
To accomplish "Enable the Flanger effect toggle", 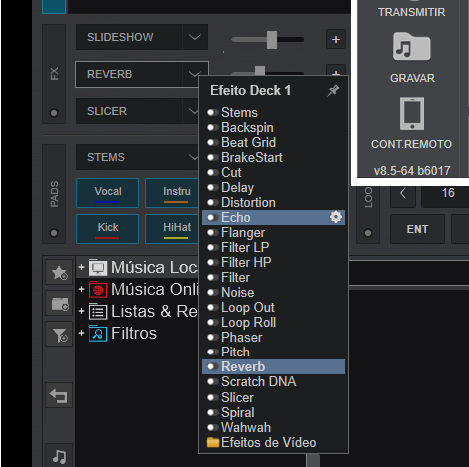I will click(212, 232).
